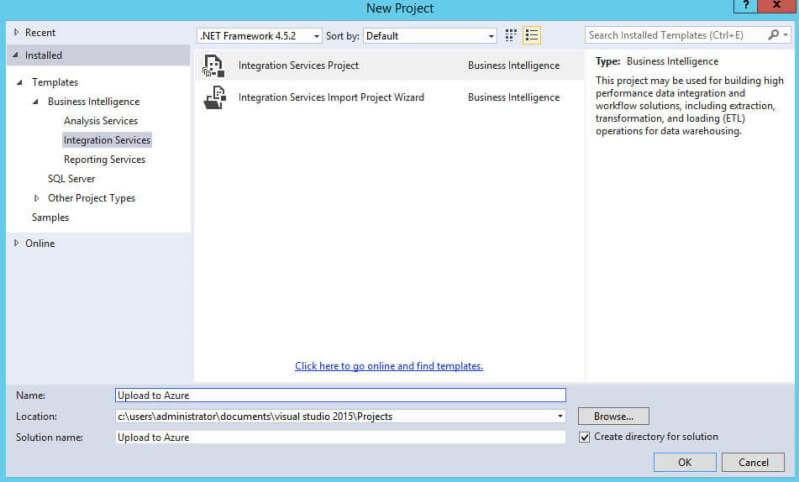Expand the Online section
The width and height of the screenshot is (799, 482).
click(x=16, y=243)
